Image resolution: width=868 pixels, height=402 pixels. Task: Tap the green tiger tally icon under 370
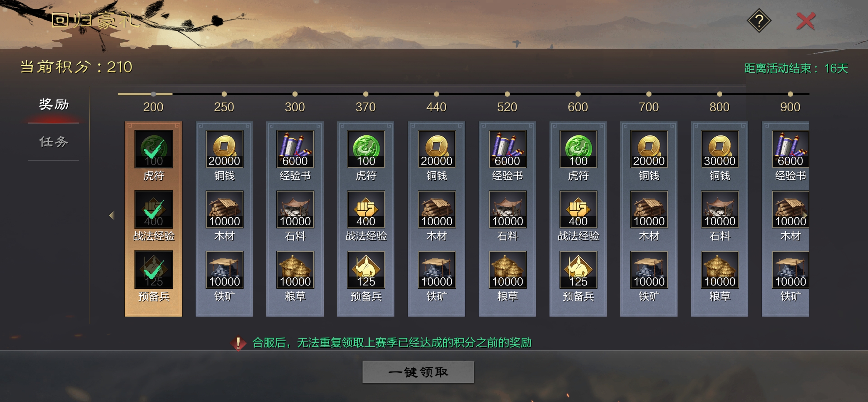pos(366,149)
